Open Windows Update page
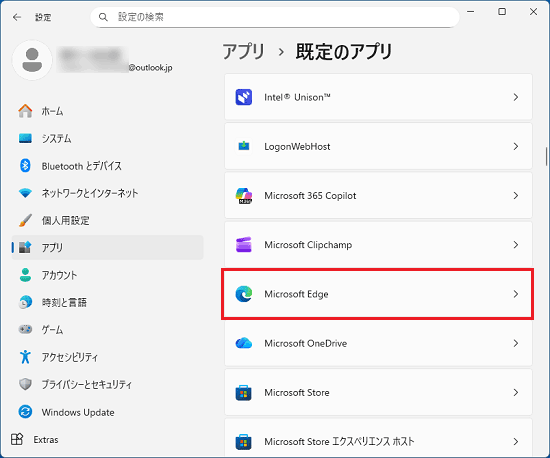Image resolution: width=550 pixels, height=458 pixels. click(107, 412)
